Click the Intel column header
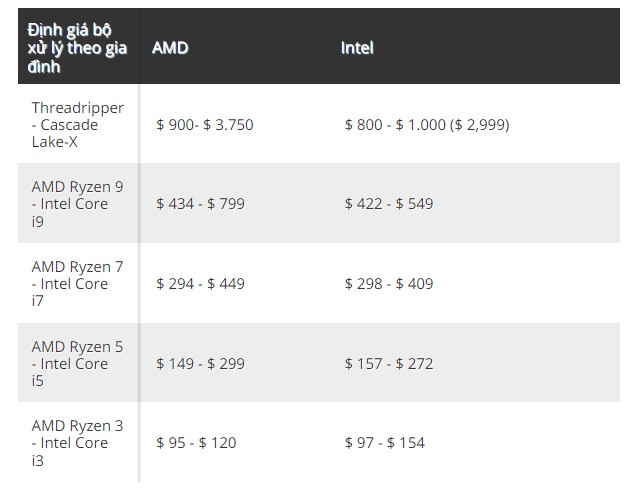632x494 pixels. (x=357, y=48)
